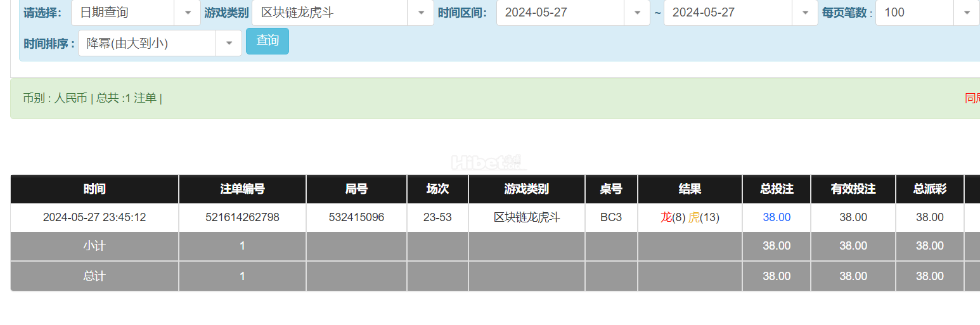Click the red 同局 text at right edge

[x=972, y=98]
